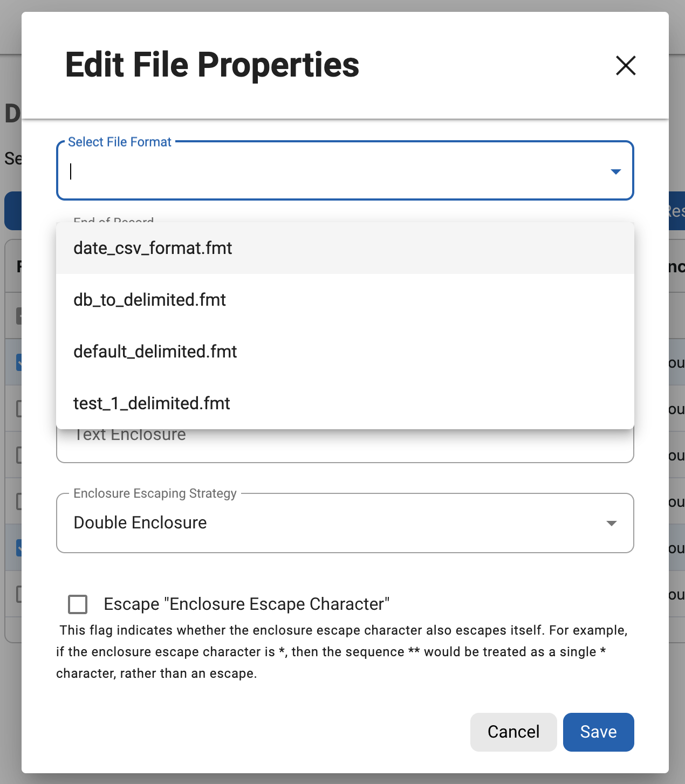Click the select-all checkbox in the table header
The width and height of the screenshot is (685, 784).
pos(20,315)
